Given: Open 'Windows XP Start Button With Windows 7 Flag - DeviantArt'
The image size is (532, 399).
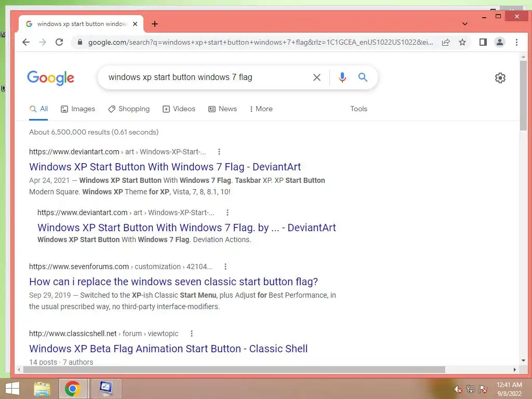Looking at the screenshot, I should [x=165, y=167].
